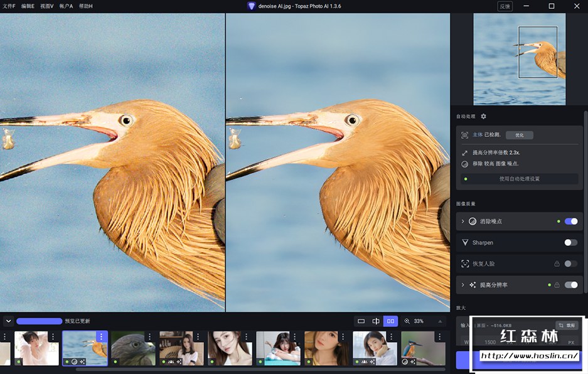Open options menu on the selected heron thumbnail
Image resolution: width=588 pixels, height=374 pixels.
tap(101, 337)
